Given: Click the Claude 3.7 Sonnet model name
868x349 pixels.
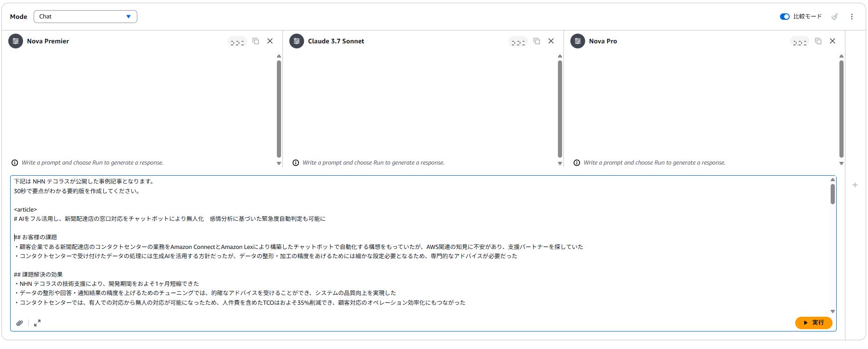Looking at the screenshot, I should [x=336, y=41].
